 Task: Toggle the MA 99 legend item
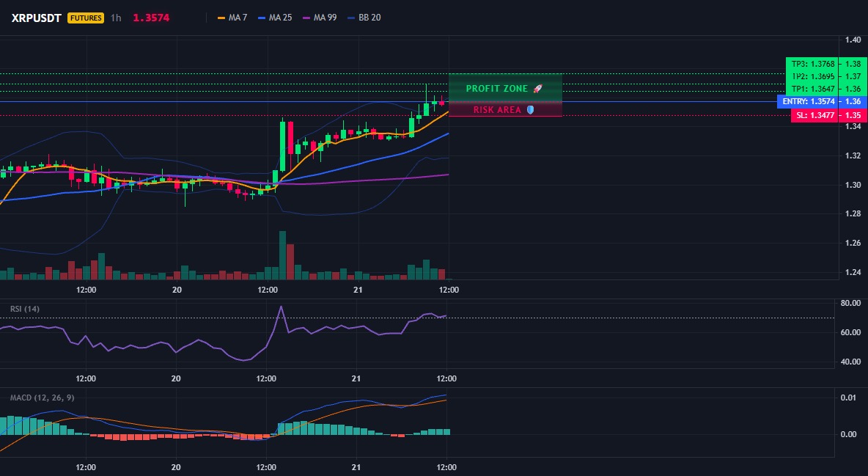[x=320, y=18]
